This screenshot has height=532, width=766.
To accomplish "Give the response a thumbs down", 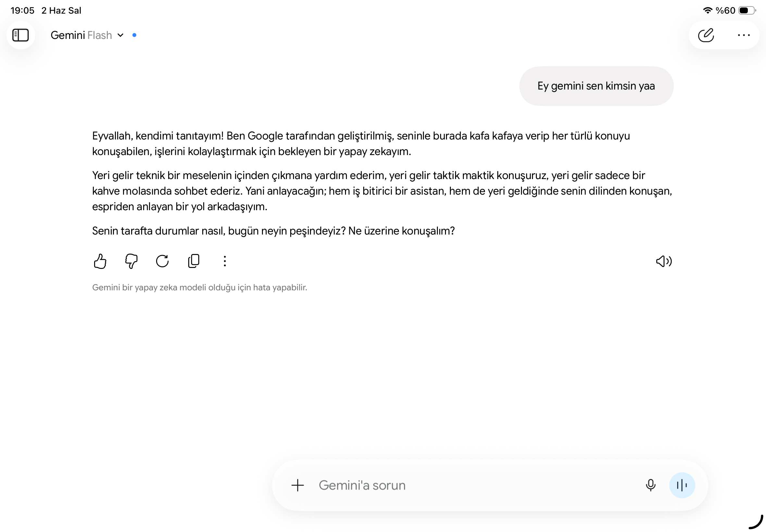I will coord(131,261).
